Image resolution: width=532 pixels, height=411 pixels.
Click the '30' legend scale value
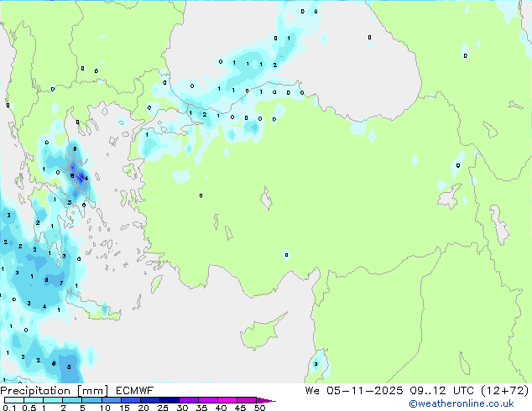click(x=182, y=408)
